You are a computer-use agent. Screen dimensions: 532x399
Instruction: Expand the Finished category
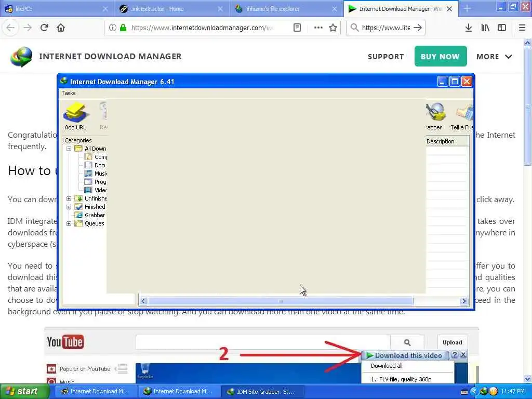(x=69, y=207)
